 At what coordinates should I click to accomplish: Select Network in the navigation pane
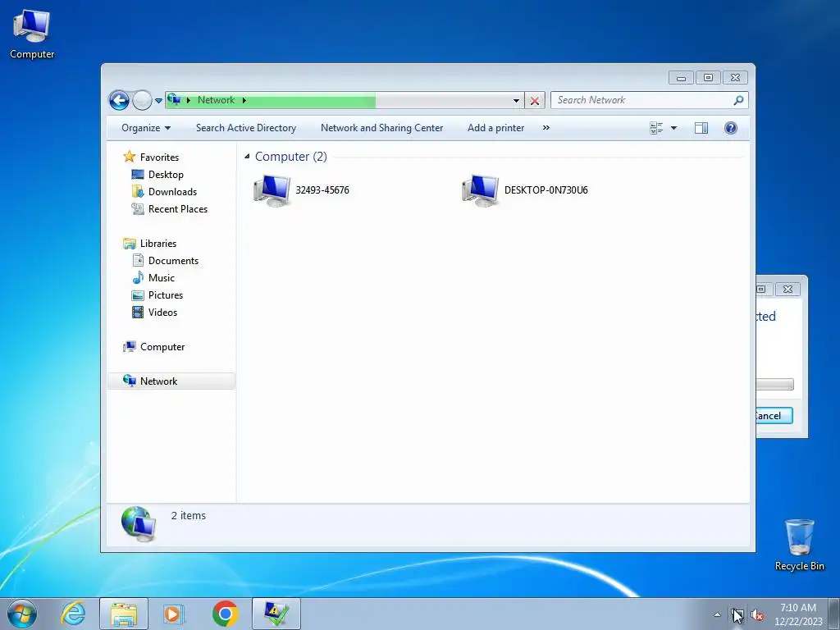(158, 381)
